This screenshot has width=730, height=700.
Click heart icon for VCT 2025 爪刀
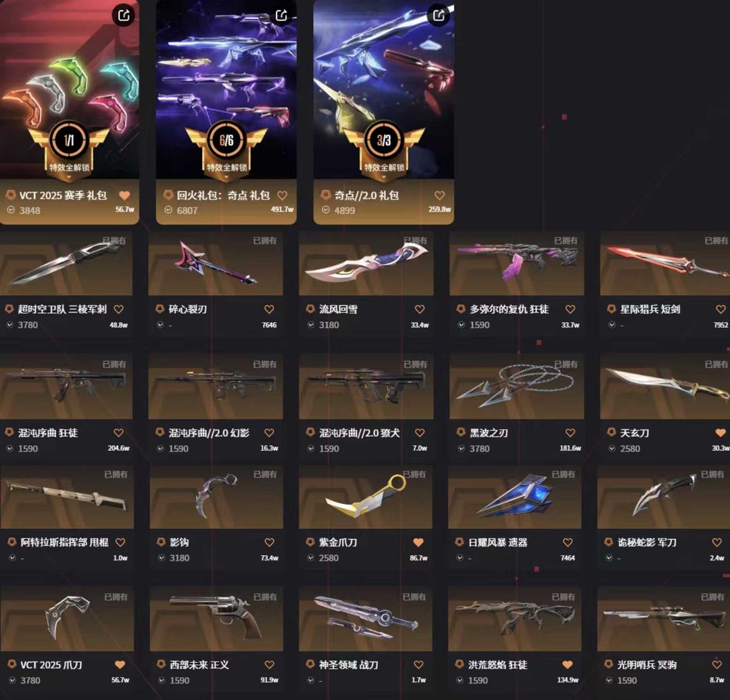tap(120, 665)
